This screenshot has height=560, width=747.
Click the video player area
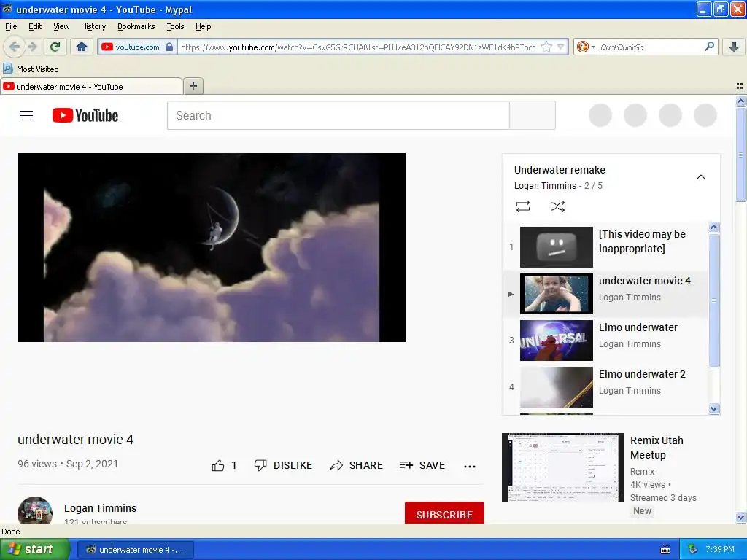click(212, 247)
